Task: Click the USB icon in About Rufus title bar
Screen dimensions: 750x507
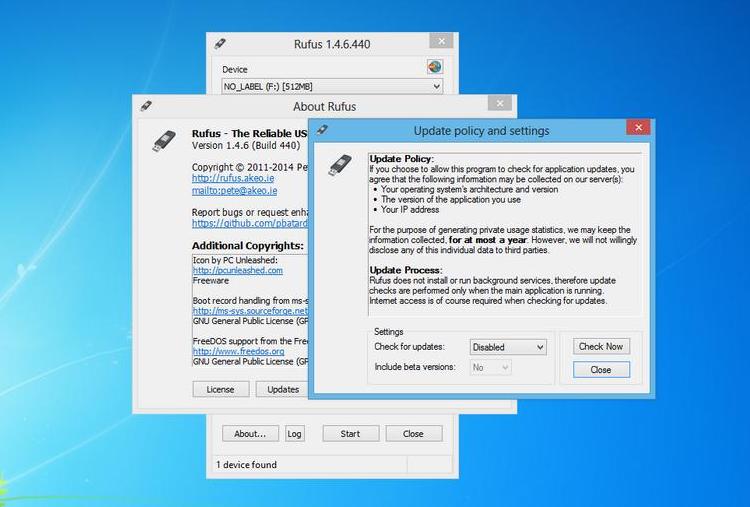Action: click(x=146, y=106)
